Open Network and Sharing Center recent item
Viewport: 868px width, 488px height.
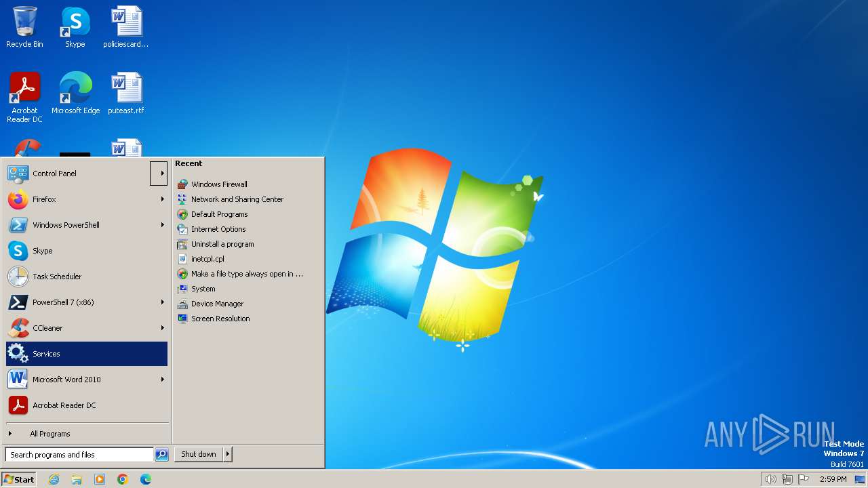230,199
